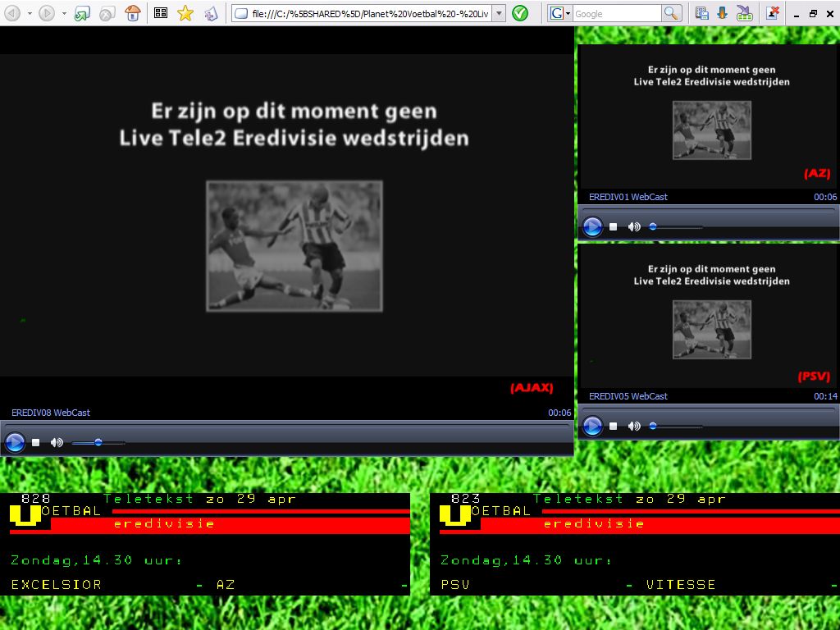The image size is (840, 630).
Task: Click the Teletekst 823 panel
Action: click(635, 544)
